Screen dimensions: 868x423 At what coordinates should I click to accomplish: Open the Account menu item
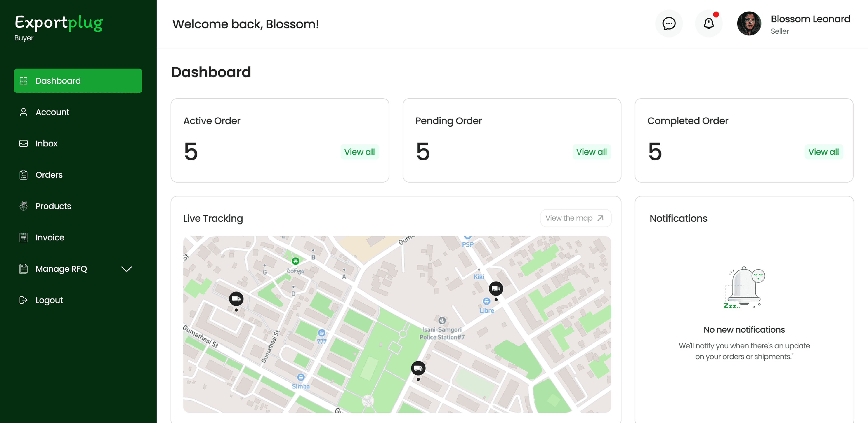[53, 112]
